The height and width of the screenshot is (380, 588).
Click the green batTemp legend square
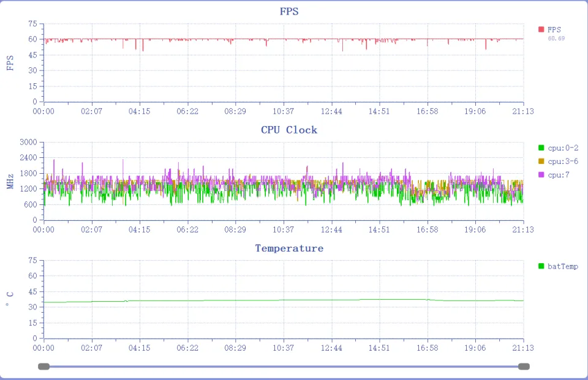click(x=541, y=266)
